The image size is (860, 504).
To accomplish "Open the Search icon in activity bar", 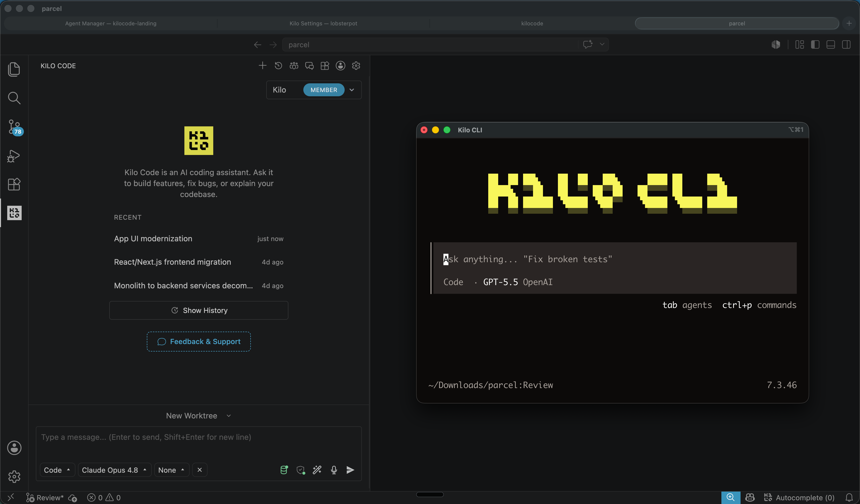I will coord(14,98).
